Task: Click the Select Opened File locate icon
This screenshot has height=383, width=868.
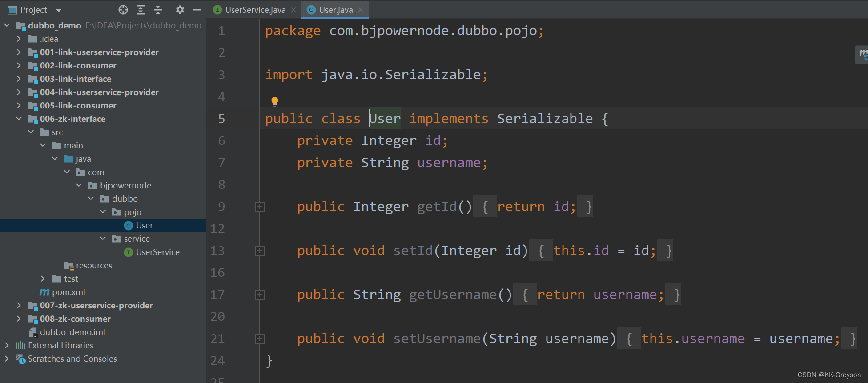Action: point(123,10)
